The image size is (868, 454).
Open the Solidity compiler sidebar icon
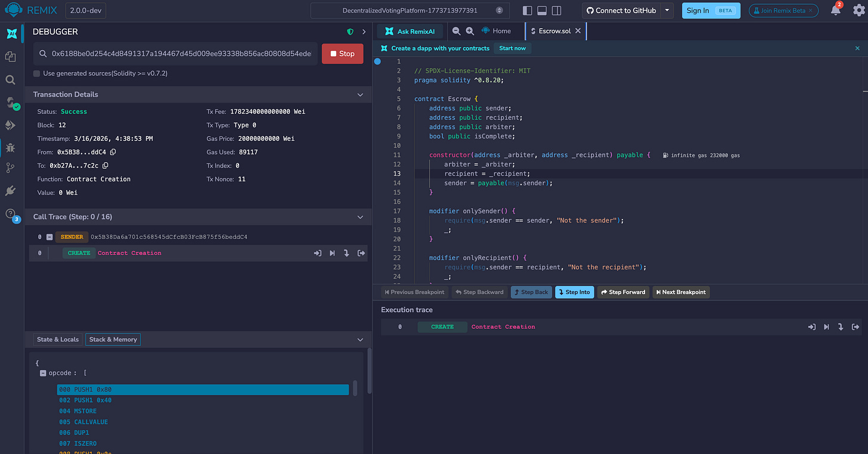11,103
